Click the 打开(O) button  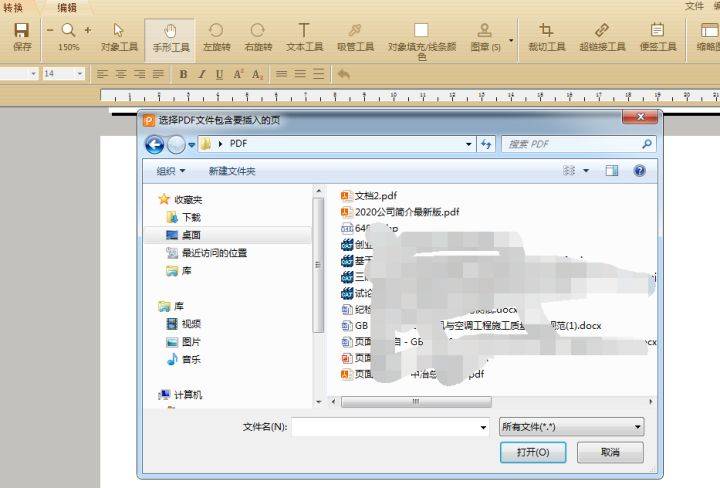click(x=533, y=452)
